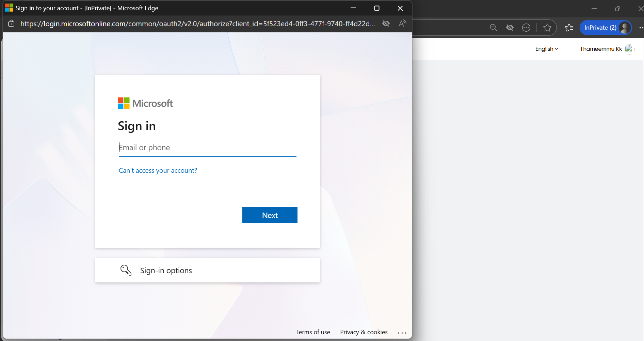Click tracking prevention eye icon in main browser
Viewport: 644px width, 341px height.
[510, 28]
